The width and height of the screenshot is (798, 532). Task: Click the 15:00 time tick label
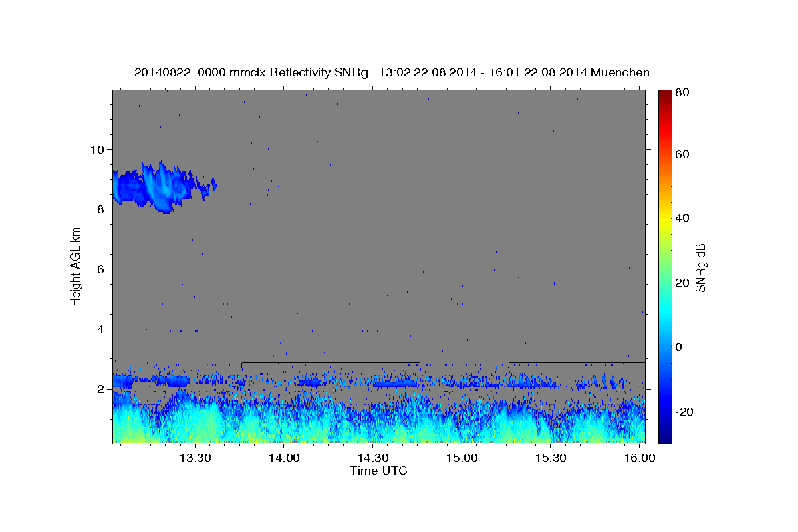(462, 458)
